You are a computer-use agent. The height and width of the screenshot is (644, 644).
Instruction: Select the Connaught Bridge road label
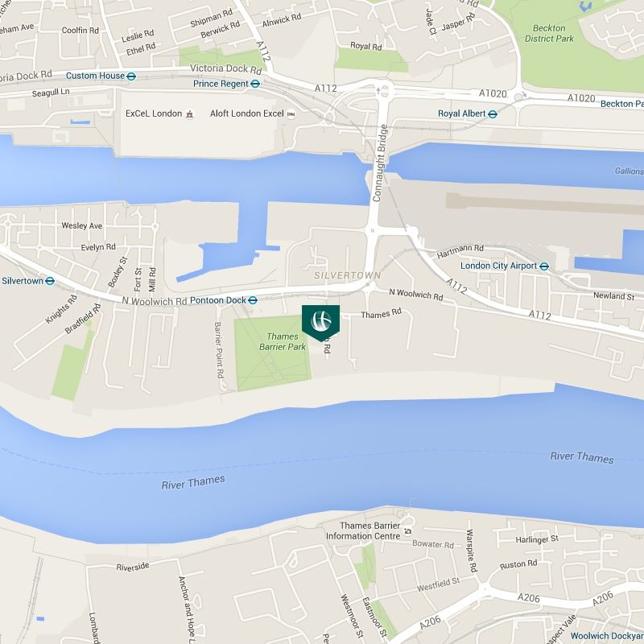coord(380,163)
